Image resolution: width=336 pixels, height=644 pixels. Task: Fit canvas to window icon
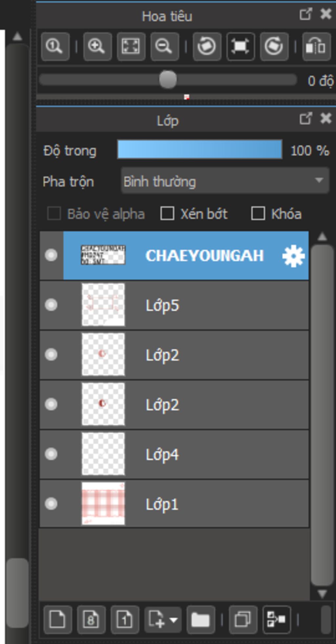(x=131, y=47)
